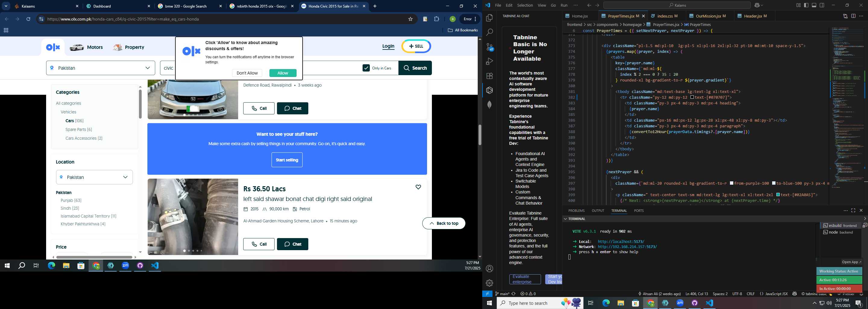Toggle the secondary side bar icon

tap(822, 5)
